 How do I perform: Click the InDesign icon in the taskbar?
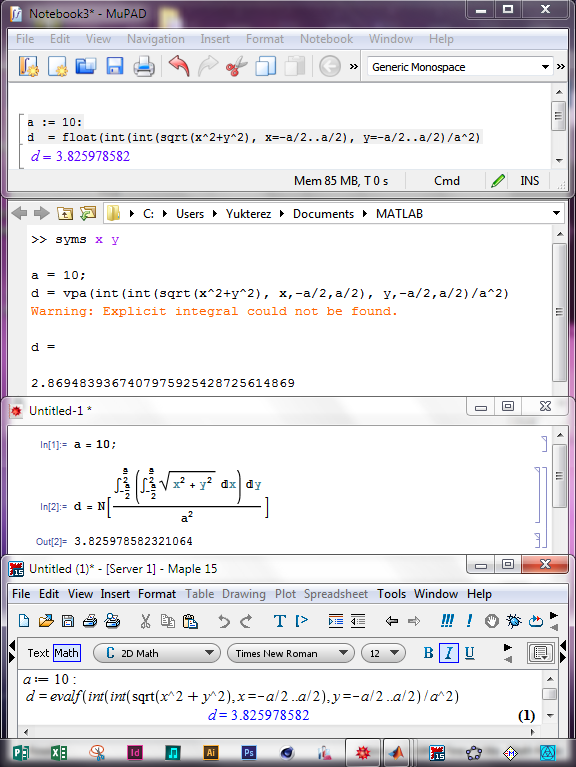135,753
